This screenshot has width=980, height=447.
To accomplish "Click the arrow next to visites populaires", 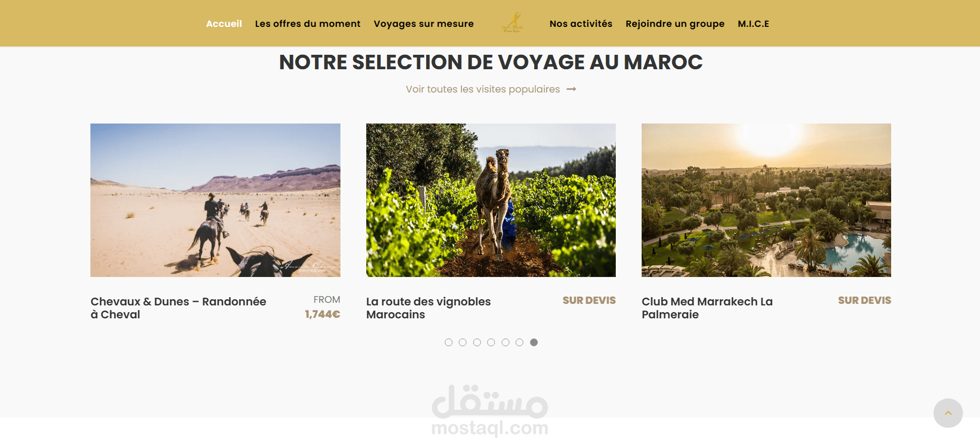I will click(x=571, y=89).
